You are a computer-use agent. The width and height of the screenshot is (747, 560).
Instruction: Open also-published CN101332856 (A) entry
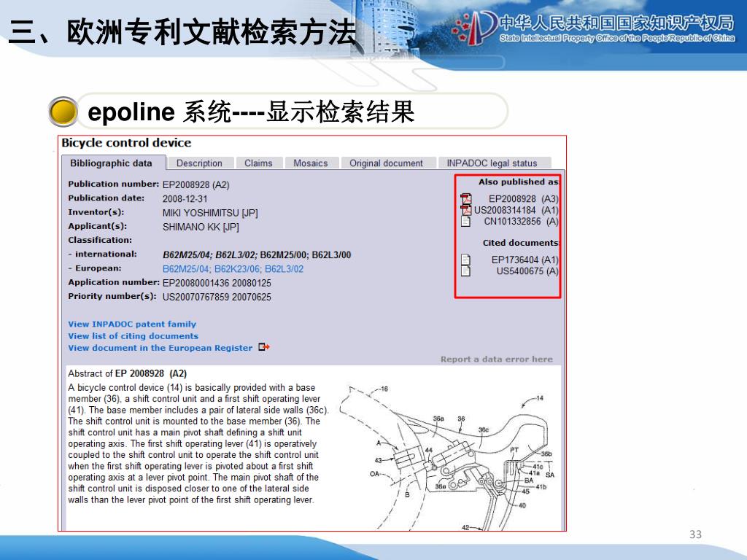coord(521,222)
